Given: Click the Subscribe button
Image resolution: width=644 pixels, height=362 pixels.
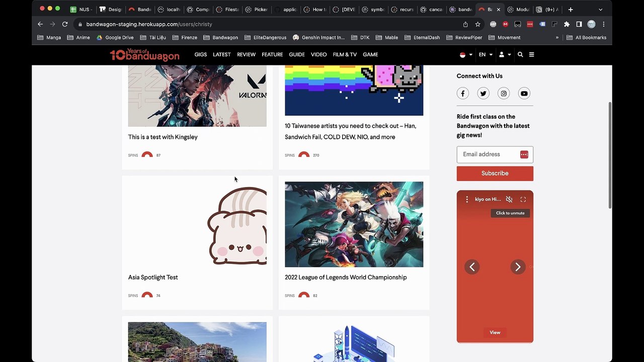Looking at the screenshot, I should [495, 173].
